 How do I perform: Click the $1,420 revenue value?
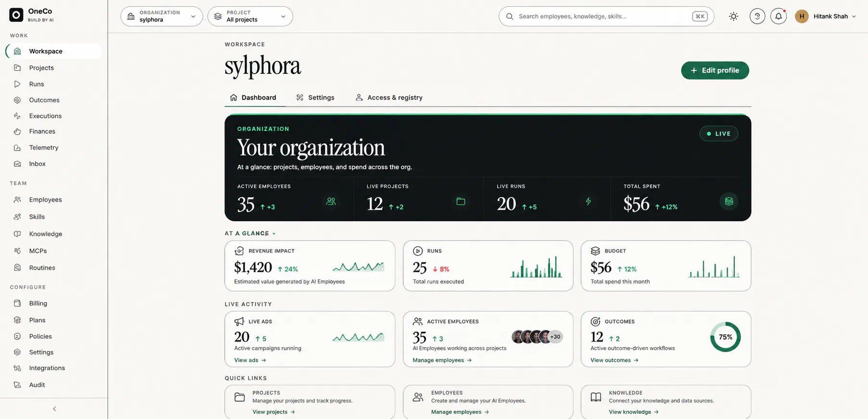click(253, 267)
